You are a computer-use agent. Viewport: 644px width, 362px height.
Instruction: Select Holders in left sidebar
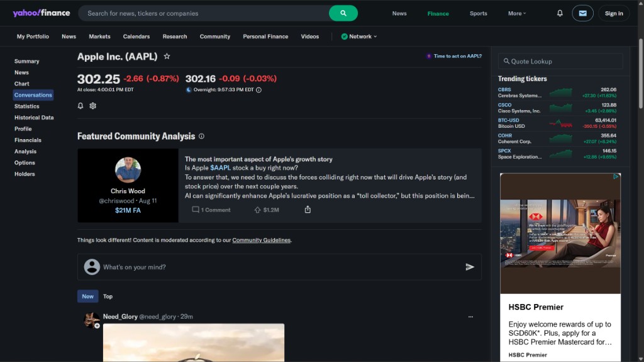coord(25,174)
